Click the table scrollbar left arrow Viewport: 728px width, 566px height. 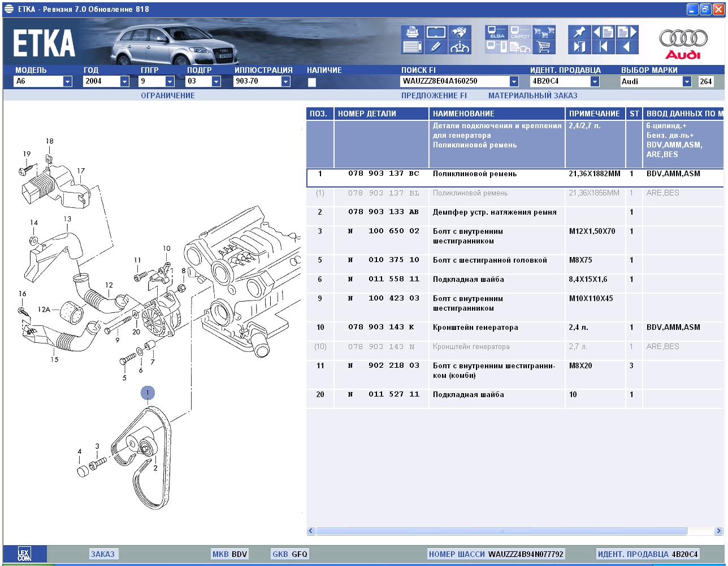coord(311,531)
